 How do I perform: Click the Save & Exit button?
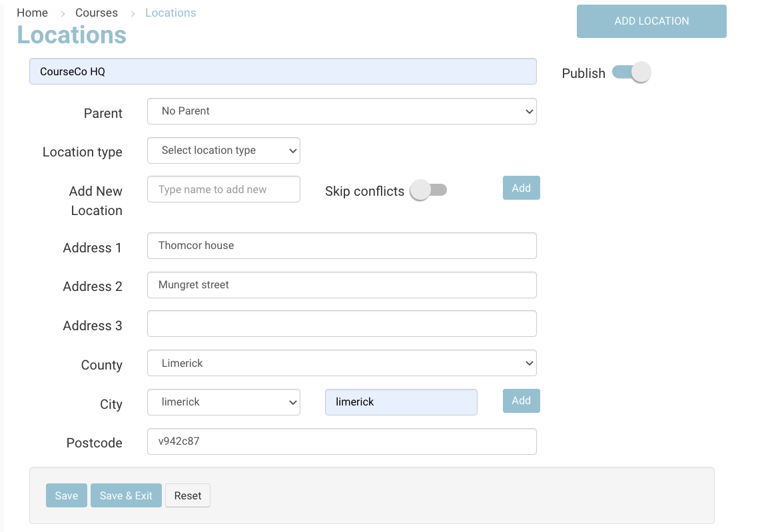pos(126,495)
